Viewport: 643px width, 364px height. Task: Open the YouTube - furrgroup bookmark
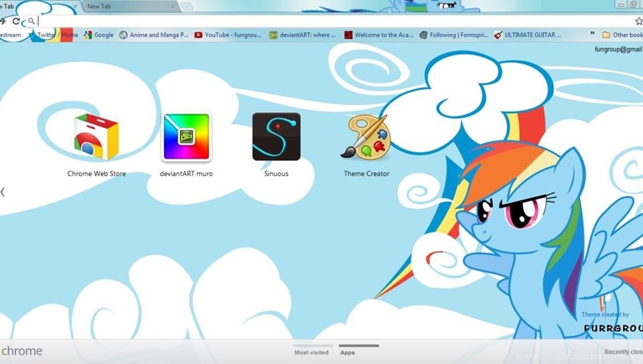228,35
